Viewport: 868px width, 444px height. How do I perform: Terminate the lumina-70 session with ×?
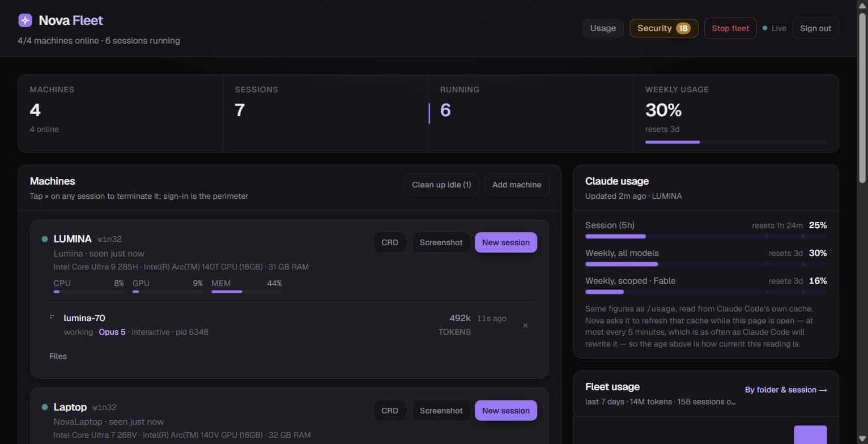tap(525, 326)
